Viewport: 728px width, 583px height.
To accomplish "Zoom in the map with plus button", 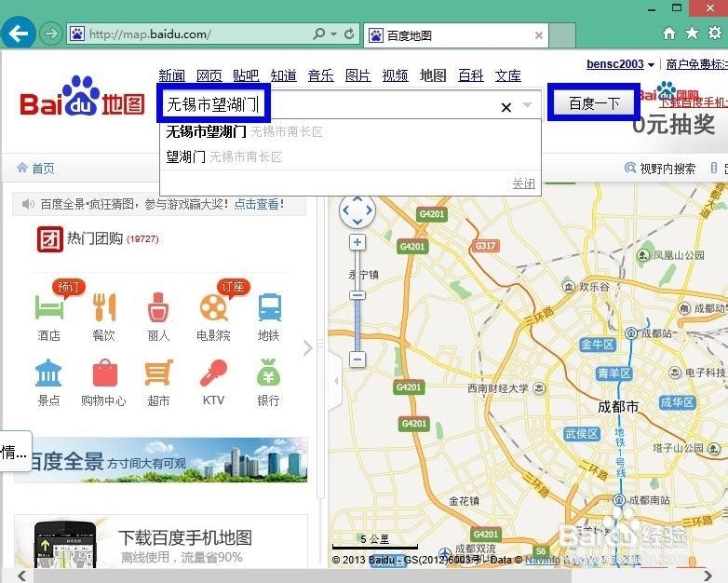I will coord(357,242).
